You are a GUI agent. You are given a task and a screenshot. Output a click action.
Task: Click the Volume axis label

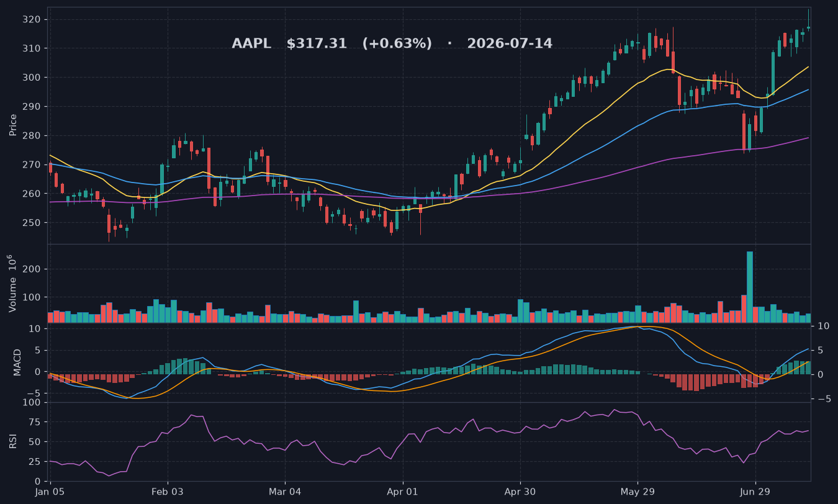[13, 283]
